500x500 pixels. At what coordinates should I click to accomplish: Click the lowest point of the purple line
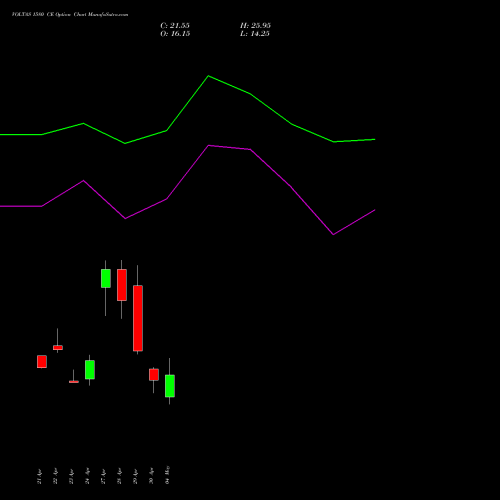[333, 234]
